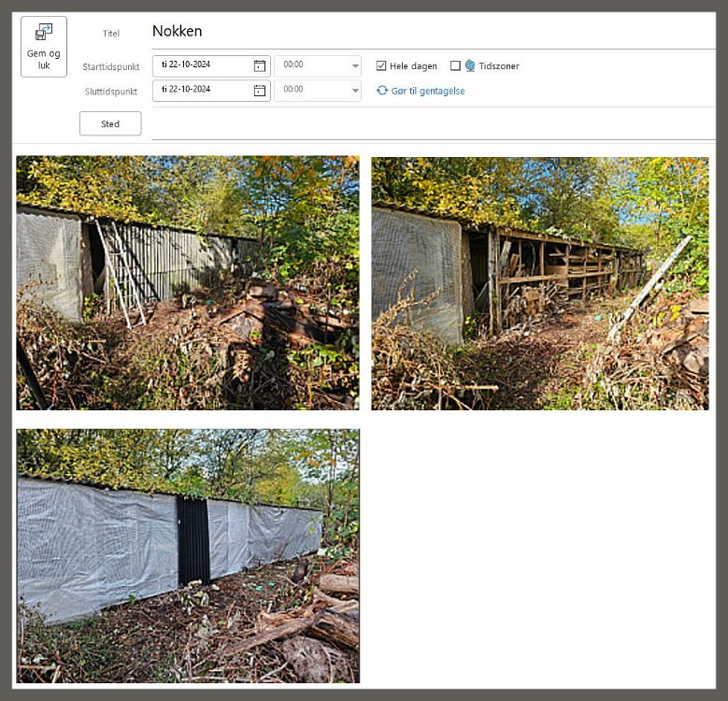Click the Gem og luk save icon

point(44,34)
